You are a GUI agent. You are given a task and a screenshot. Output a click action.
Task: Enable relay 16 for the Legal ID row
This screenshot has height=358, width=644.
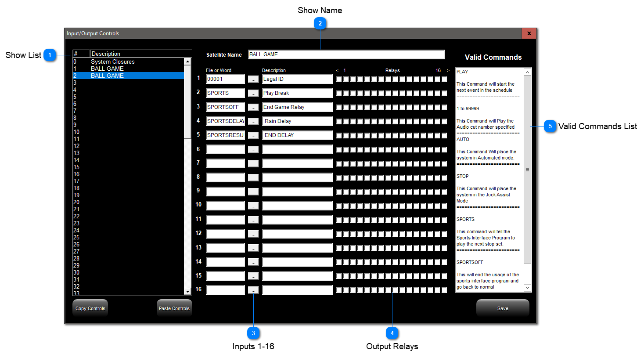pos(444,80)
